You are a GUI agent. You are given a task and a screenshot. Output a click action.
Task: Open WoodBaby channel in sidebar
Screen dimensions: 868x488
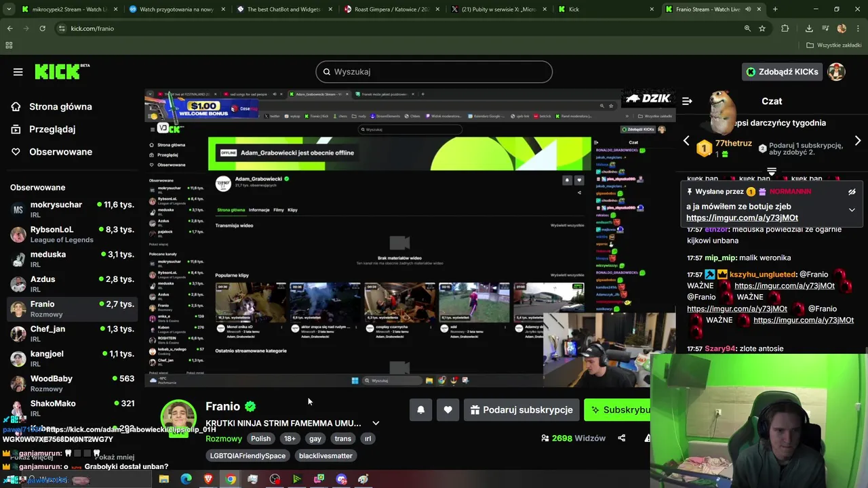72,383
